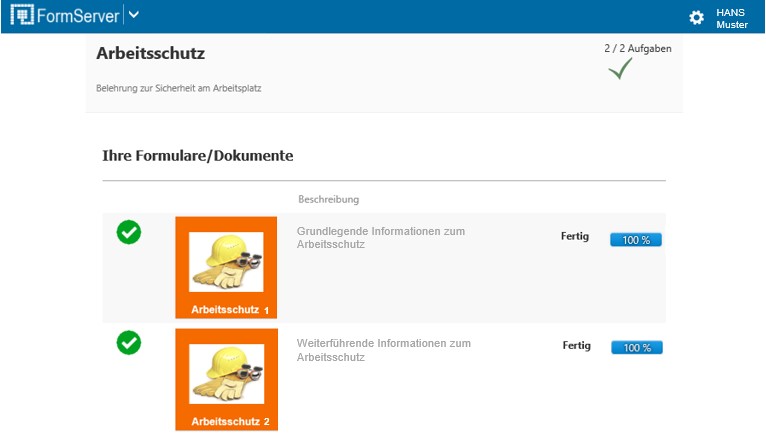Click the 100 % progress bar, second row
The image size is (766, 448).
pyautogui.click(x=636, y=348)
